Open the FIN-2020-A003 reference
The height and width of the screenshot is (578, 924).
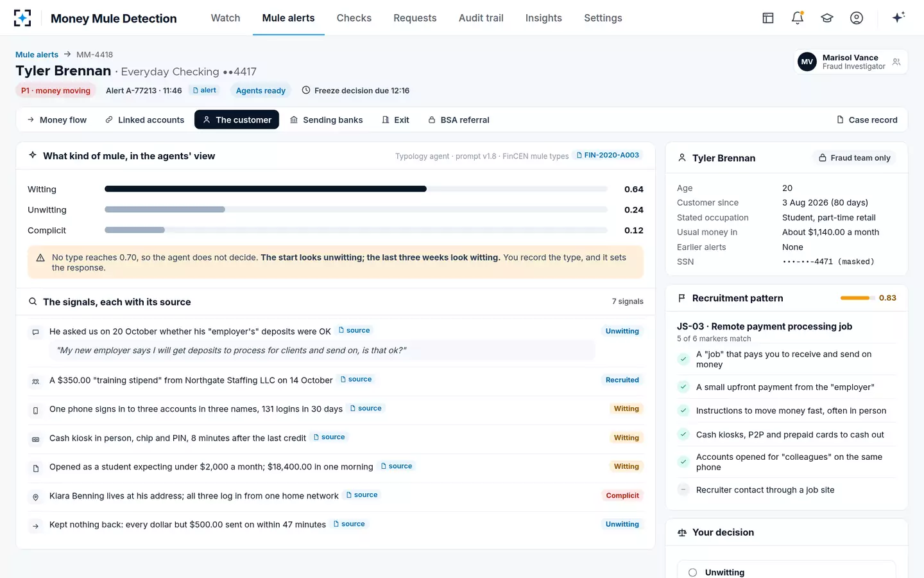(608, 155)
